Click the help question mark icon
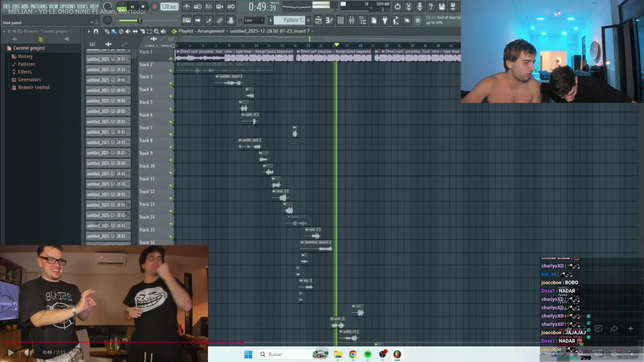Image resolution: width=644 pixels, height=362 pixels. tap(431, 7)
